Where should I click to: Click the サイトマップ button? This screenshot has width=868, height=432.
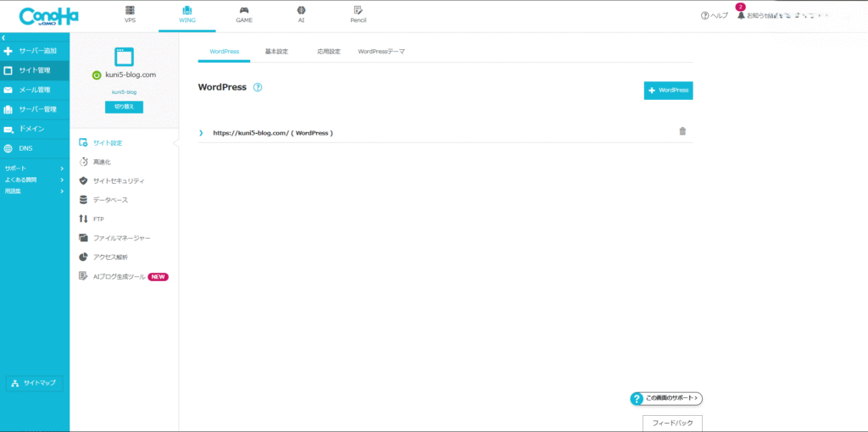click(x=34, y=384)
